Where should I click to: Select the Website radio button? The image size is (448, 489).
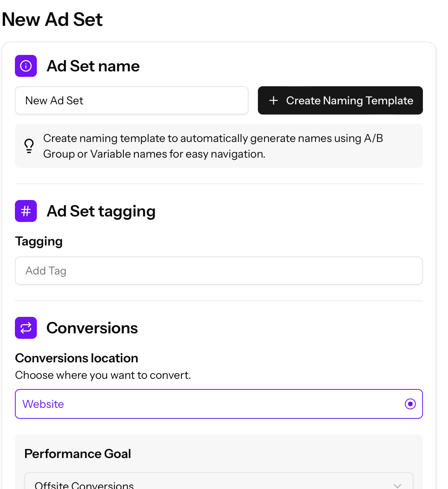[x=410, y=404]
